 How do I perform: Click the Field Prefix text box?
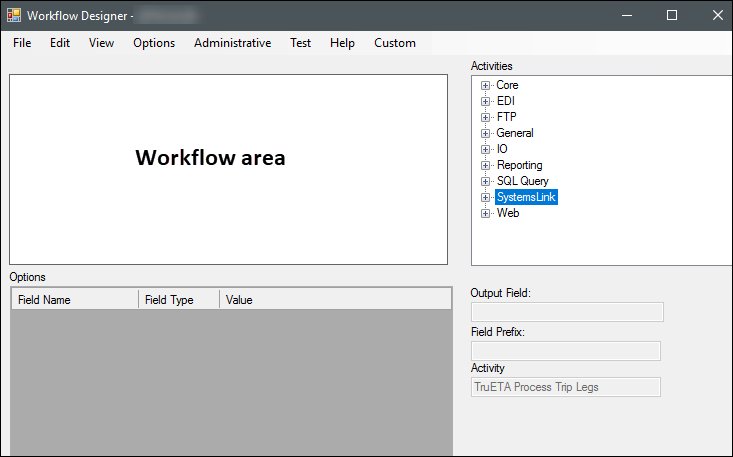pos(565,350)
